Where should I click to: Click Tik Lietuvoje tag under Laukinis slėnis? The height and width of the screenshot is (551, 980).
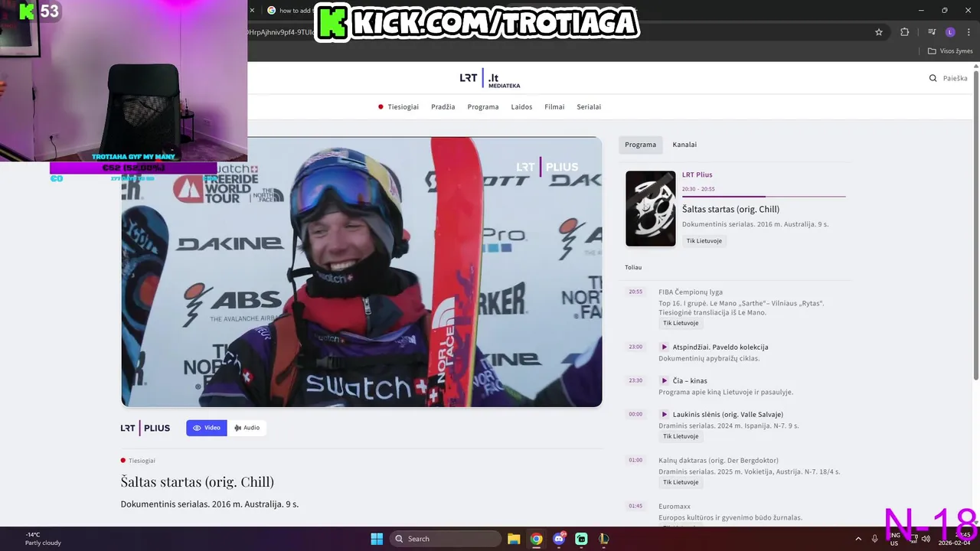coord(681,436)
